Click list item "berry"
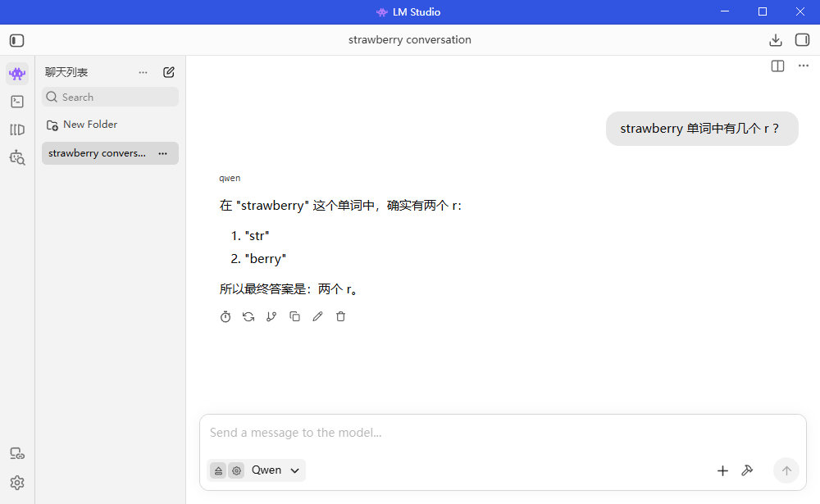Image resolution: width=820 pixels, height=504 pixels. [x=265, y=259]
